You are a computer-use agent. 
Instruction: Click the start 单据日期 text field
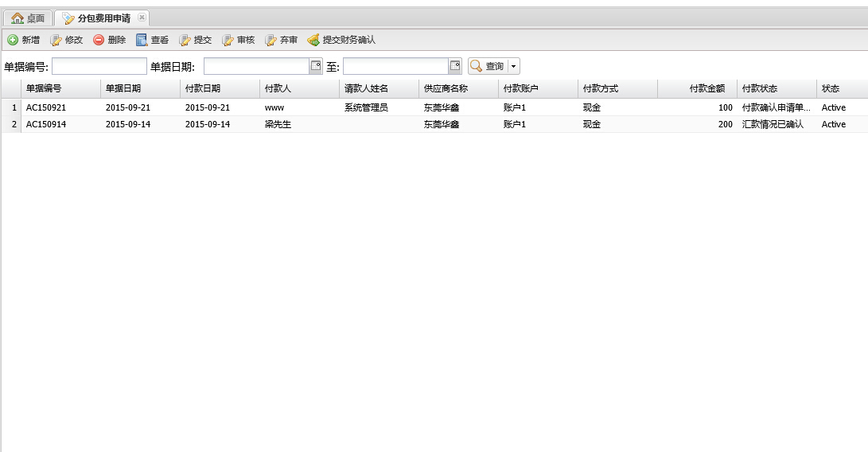(256, 66)
